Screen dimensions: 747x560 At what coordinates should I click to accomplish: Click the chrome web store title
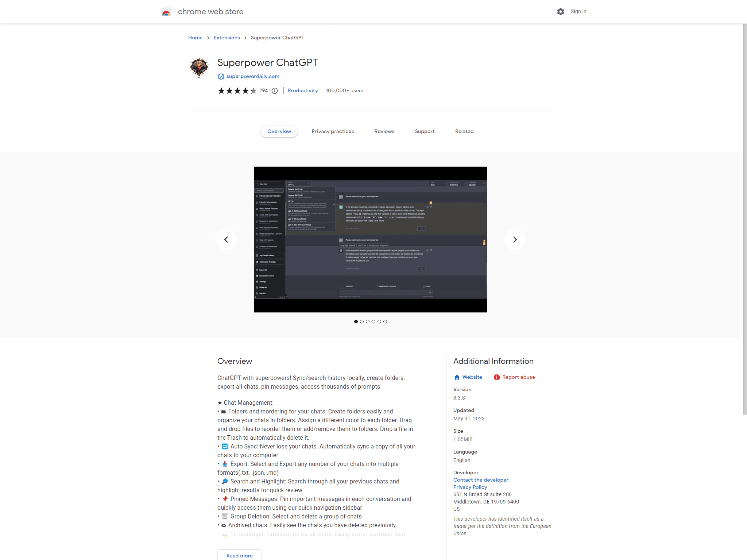click(211, 12)
